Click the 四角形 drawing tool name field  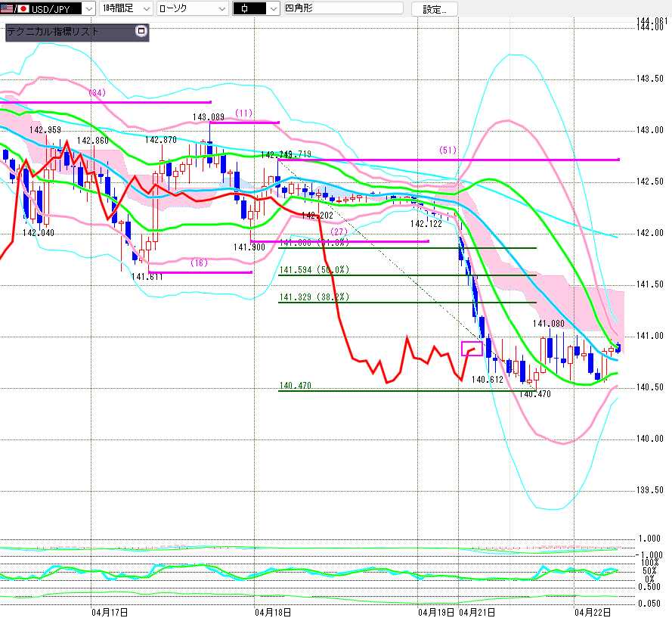[344, 8]
